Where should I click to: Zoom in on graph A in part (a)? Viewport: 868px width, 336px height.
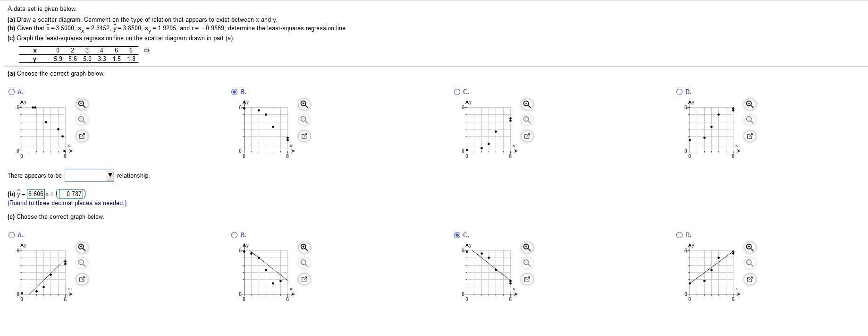pos(81,104)
